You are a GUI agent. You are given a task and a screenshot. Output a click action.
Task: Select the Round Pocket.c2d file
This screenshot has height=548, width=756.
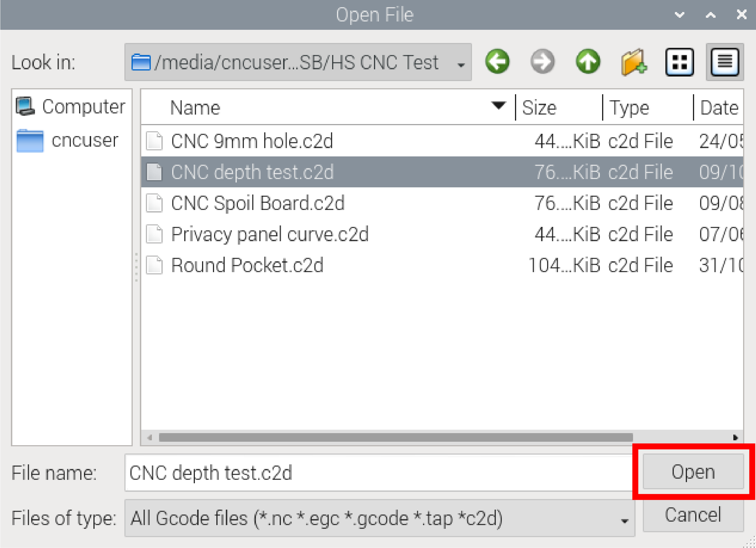[247, 265]
